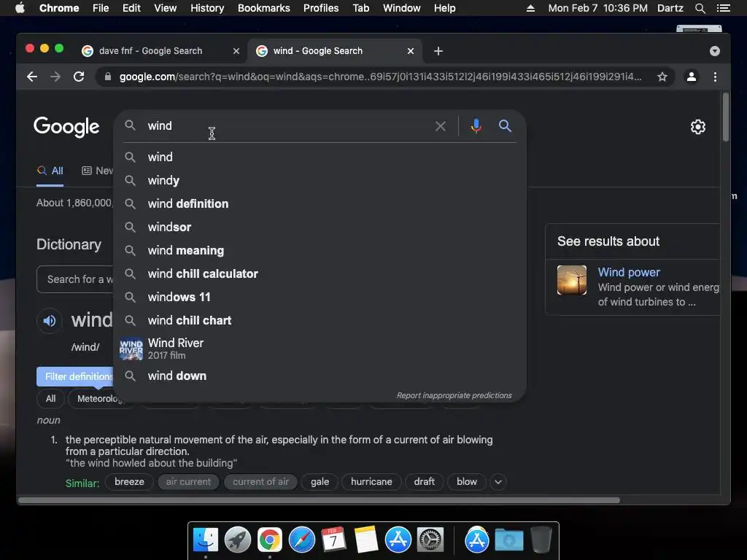Click the 'breeze' synonym chip
This screenshot has width=747, height=560.
tap(129, 482)
